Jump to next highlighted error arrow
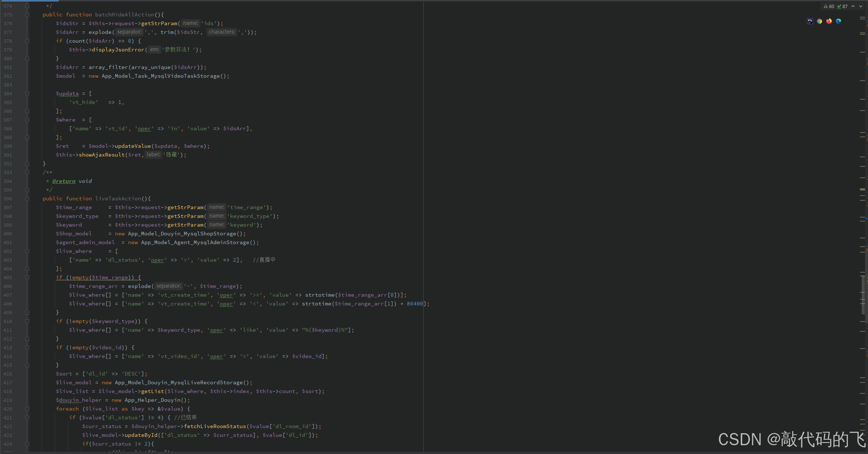Screen dimensions: 868x454 click(861, 6)
